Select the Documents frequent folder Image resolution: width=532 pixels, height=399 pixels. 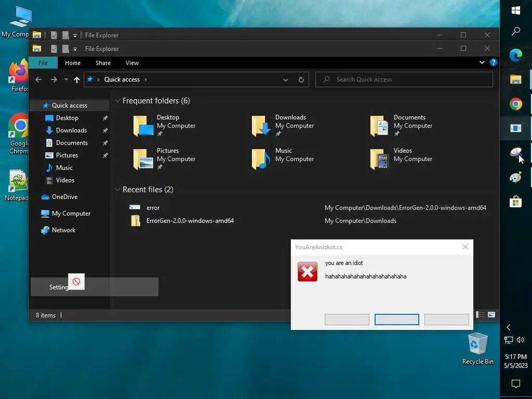[402, 126]
